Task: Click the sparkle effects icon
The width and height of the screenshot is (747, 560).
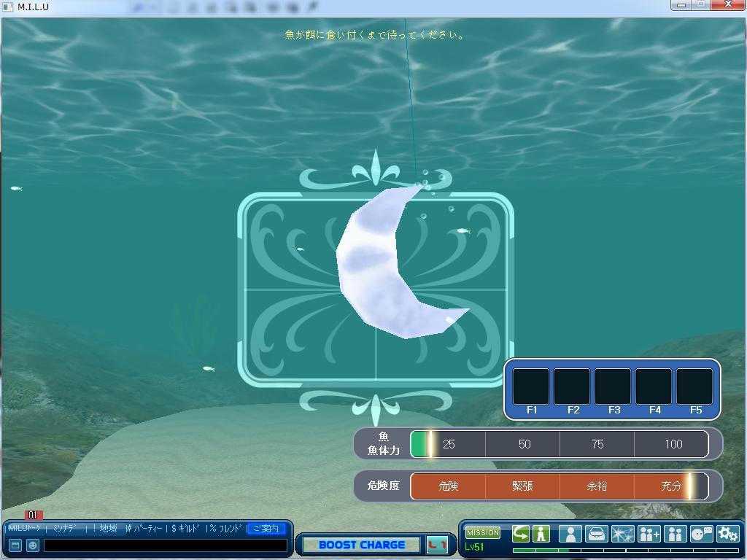Action: pos(622,534)
